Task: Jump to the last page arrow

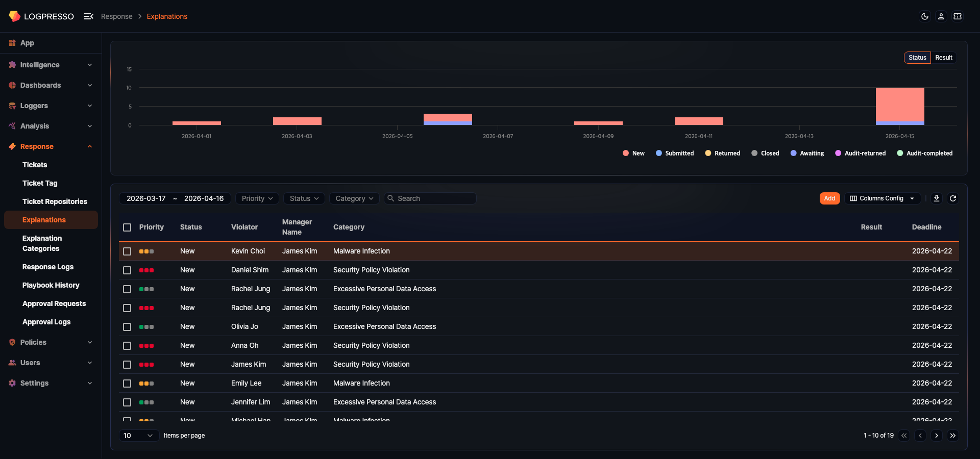Action: (952, 436)
